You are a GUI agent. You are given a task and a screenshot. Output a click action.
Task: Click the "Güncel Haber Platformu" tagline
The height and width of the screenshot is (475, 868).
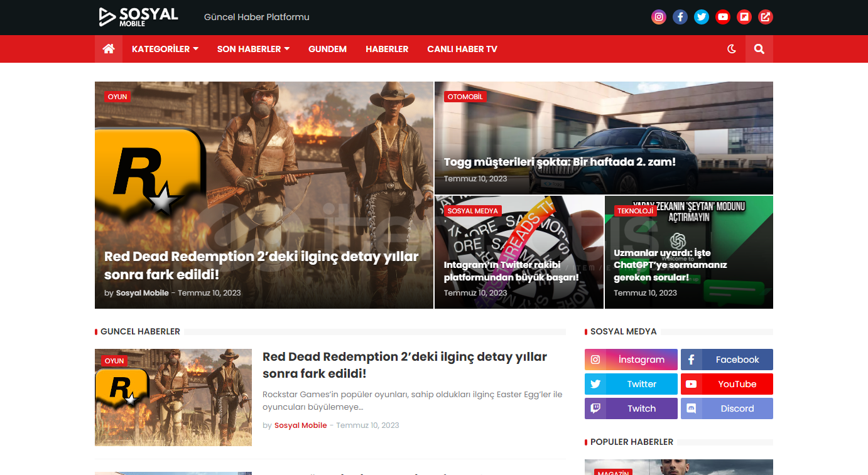click(x=257, y=17)
